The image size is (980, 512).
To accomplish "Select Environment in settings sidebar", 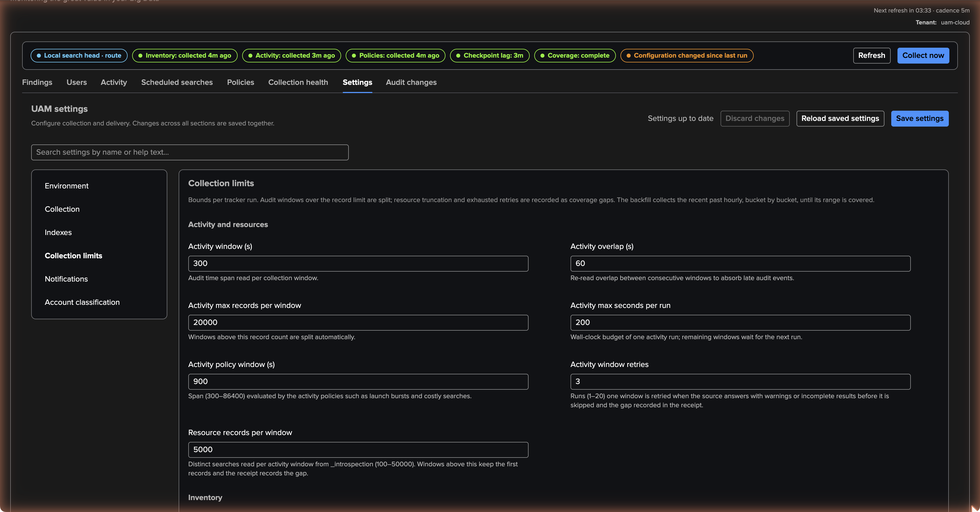I will (x=67, y=186).
